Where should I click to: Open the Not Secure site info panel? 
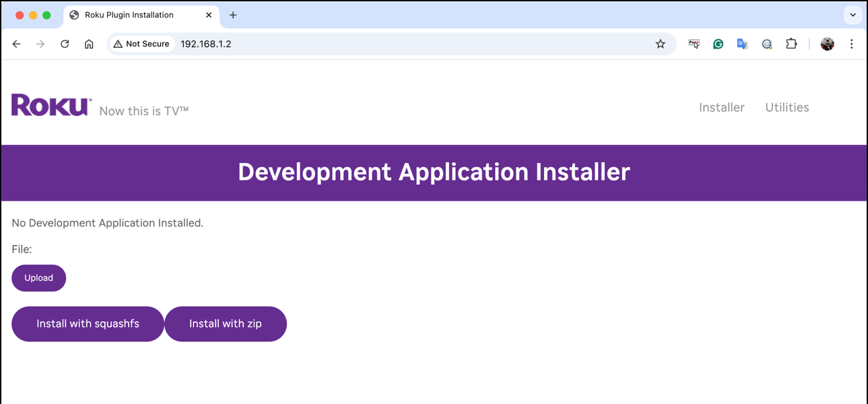click(141, 44)
